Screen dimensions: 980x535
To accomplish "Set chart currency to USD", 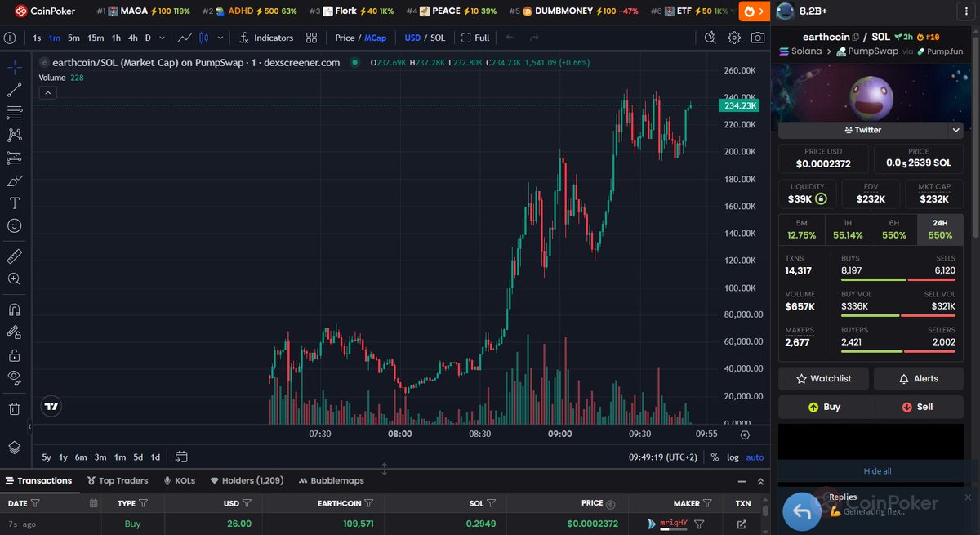I will point(412,38).
